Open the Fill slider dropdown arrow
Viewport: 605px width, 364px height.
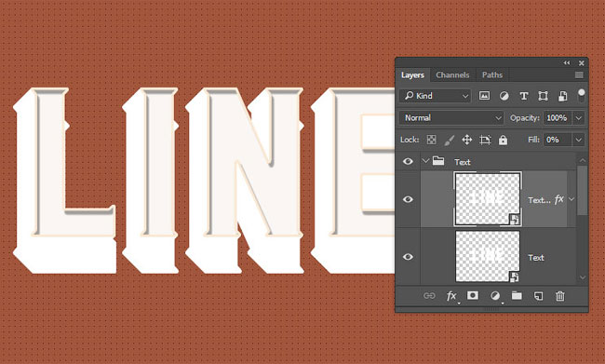578,140
